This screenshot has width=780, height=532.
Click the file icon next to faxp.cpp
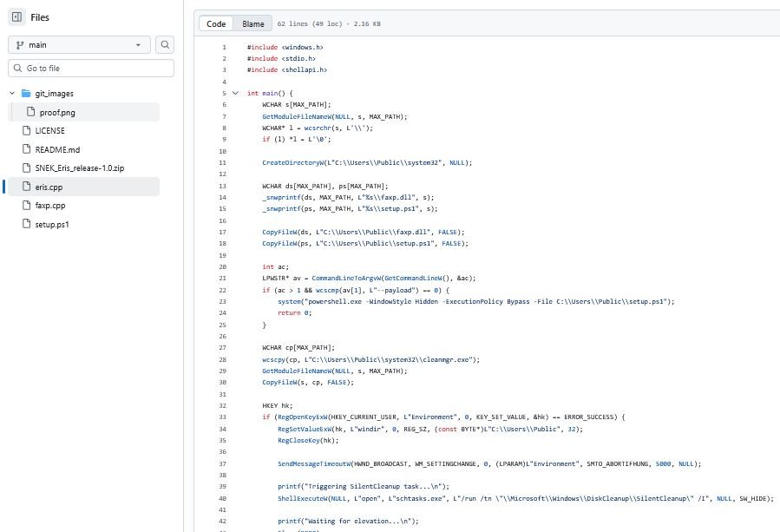pos(26,205)
